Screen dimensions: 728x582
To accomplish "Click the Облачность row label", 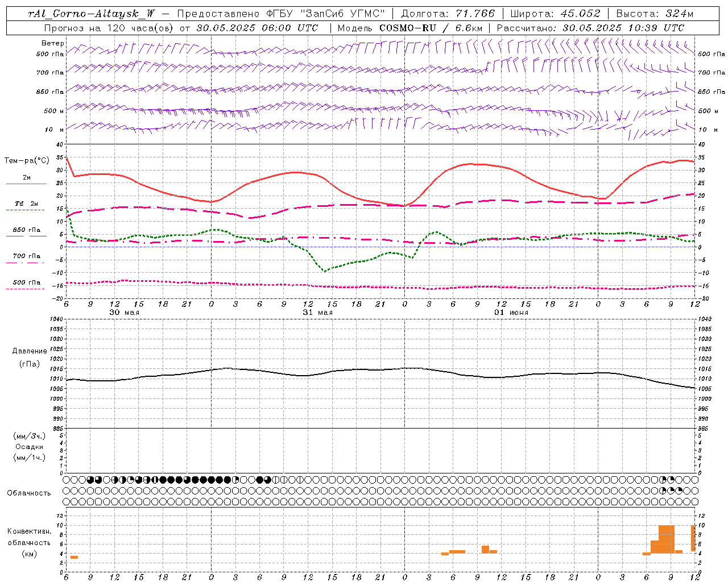I will click(29, 493).
